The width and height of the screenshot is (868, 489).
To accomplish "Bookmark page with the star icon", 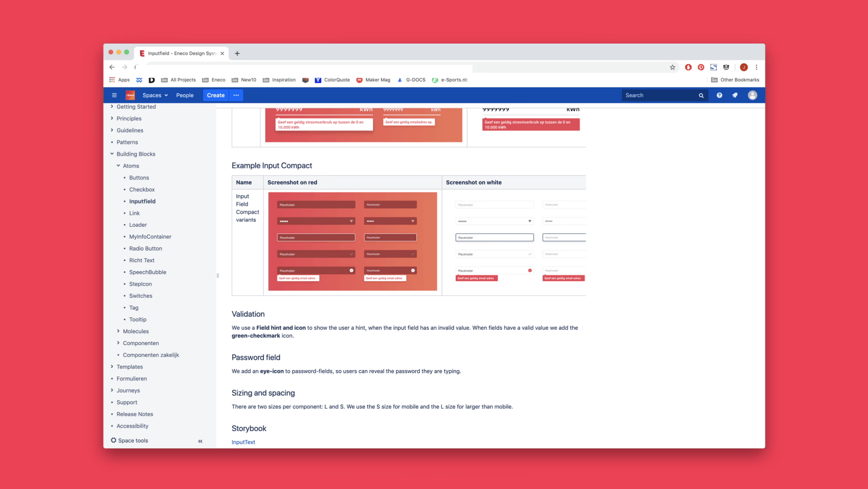I will click(672, 67).
